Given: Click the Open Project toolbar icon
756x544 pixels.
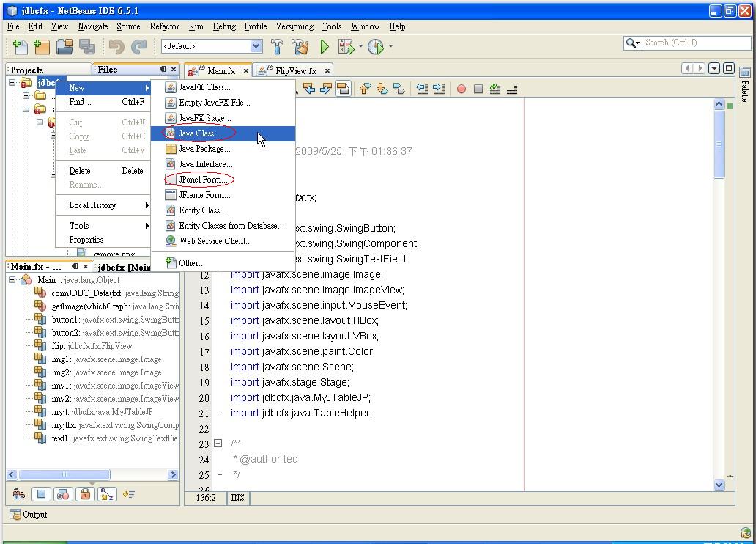Looking at the screenshot, I should pyautogui.click(x=64, y=46).
